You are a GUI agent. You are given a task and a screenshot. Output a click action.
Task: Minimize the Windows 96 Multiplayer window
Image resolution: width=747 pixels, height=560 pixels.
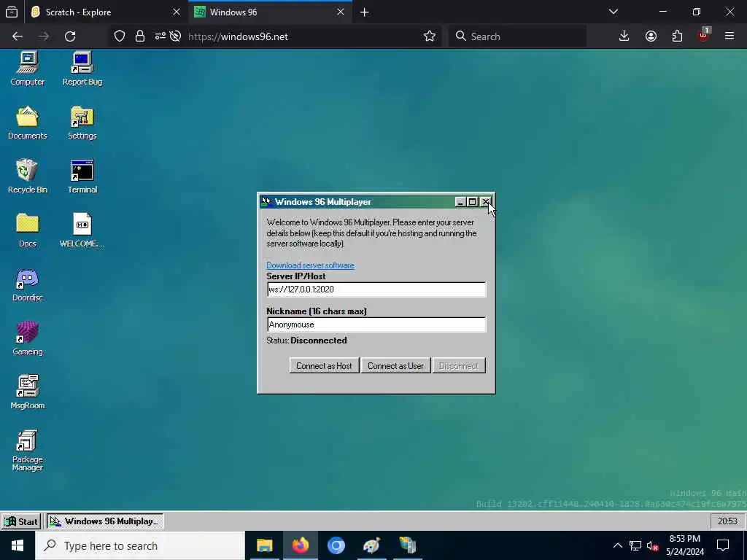(460, 202)
